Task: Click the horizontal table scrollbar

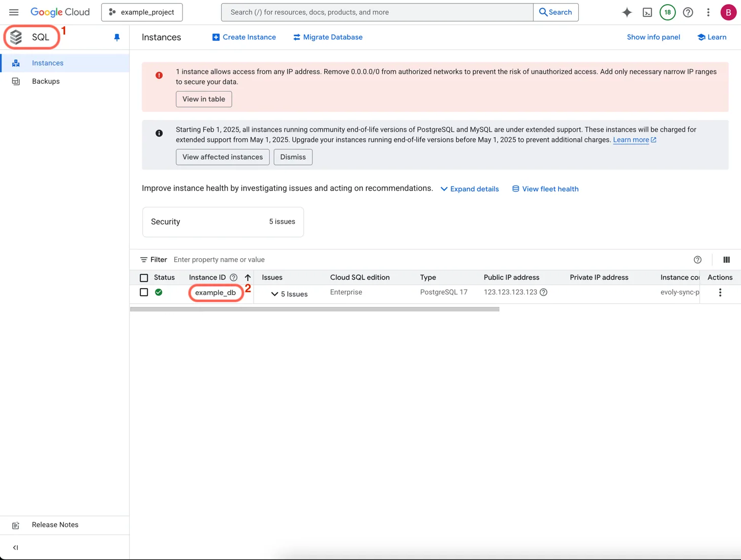Action: click(315, 309)
